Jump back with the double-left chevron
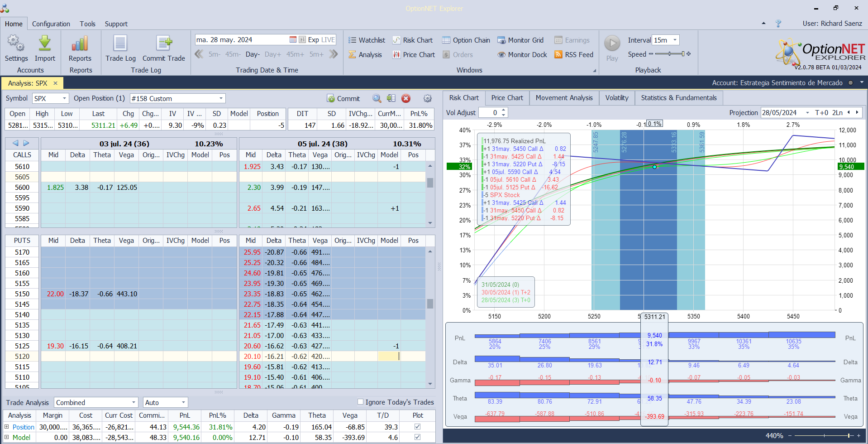This screenshot has width=868, height=444. pyautogui.click(x=199, y=54)
